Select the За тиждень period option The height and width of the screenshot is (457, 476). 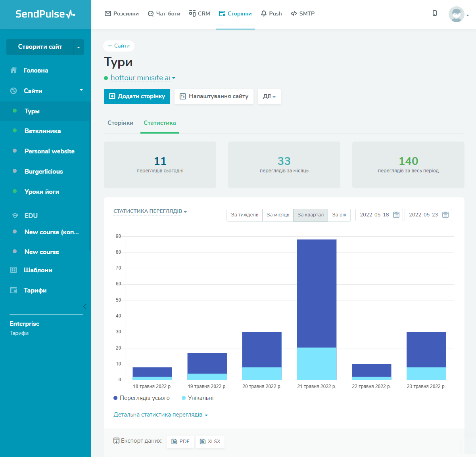click(244, 215)
